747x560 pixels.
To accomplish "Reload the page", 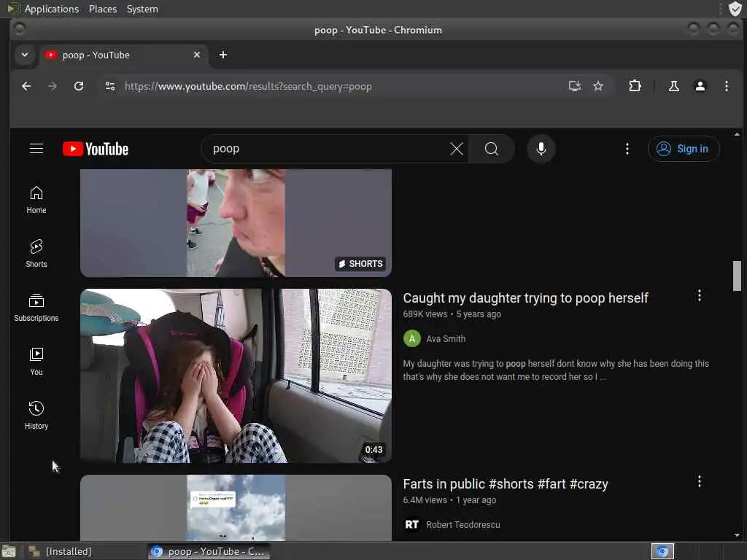I will pyautogui.click(x=79, y=86).
